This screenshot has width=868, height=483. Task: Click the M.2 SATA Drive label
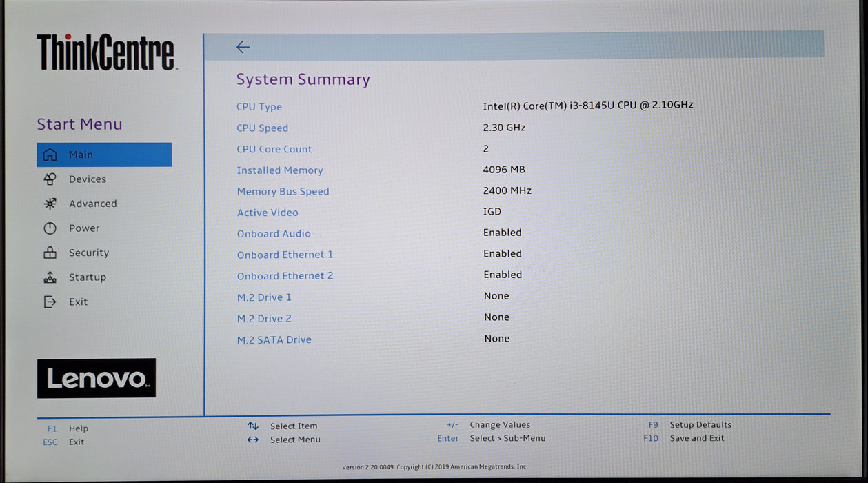click(x=274, y=340)
